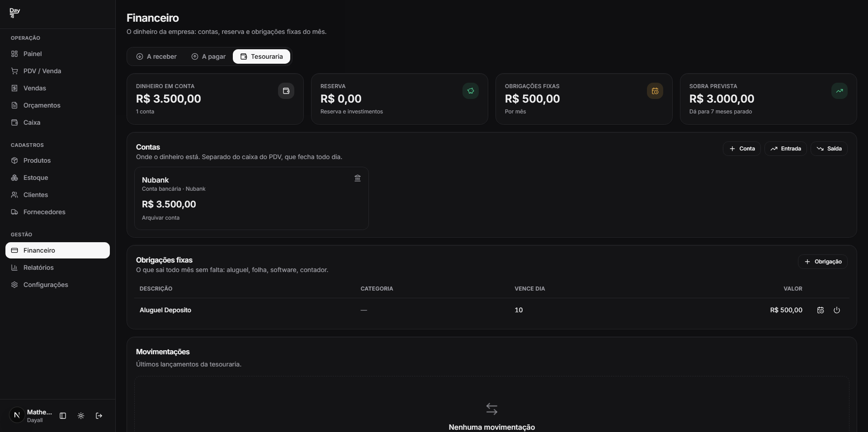Register an Entrada movement
The height and width of the screenshot is (432, 868).
point(786,149)
